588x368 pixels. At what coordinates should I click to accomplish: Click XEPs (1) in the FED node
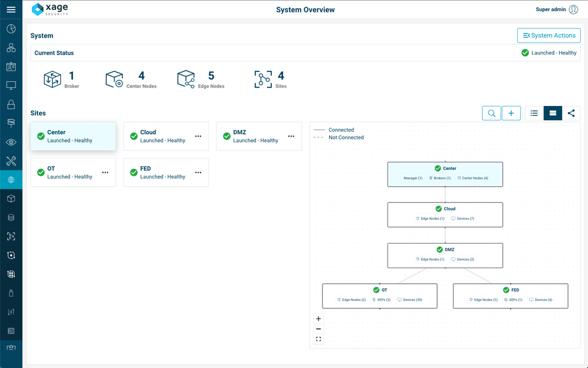513,299
